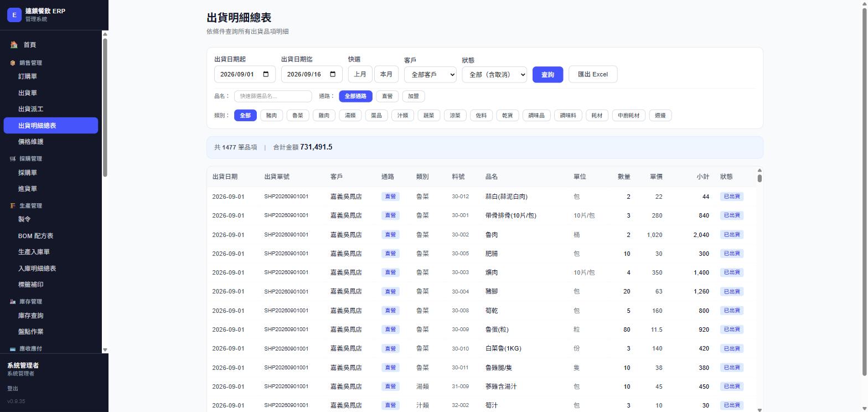Select 出貨明細總表 sidebar item
Screen dimensions: 868x412
pyautogui.click(x=51, y=126)
